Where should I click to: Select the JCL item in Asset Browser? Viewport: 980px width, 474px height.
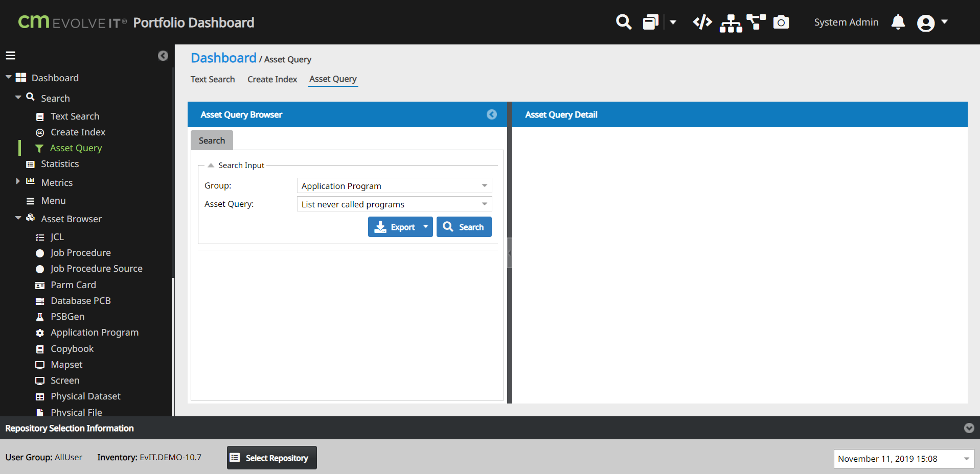(x=57, y=236)
